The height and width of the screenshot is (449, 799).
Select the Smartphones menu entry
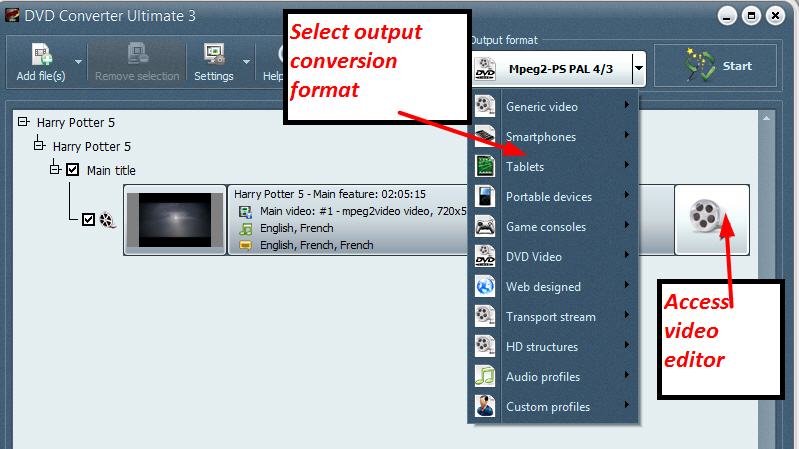(x=553, y=137)
